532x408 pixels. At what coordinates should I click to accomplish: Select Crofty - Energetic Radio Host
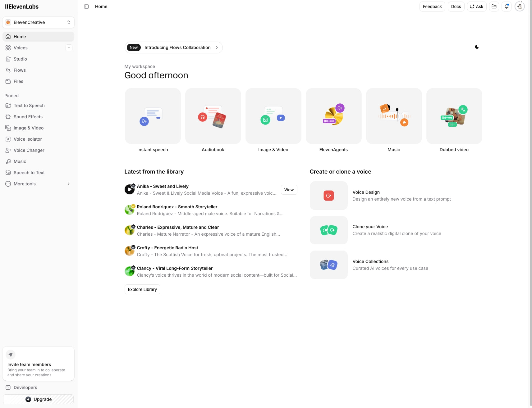(x=167, y=248)
